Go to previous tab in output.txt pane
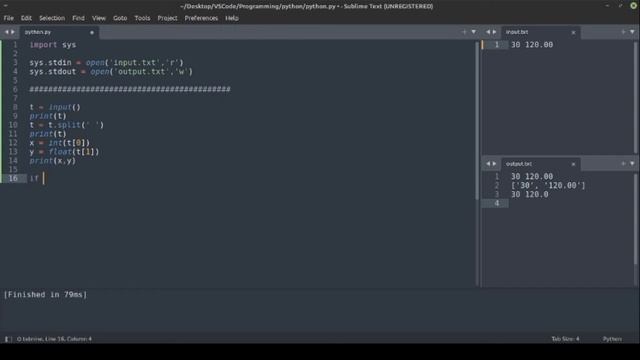 point(488,164)
